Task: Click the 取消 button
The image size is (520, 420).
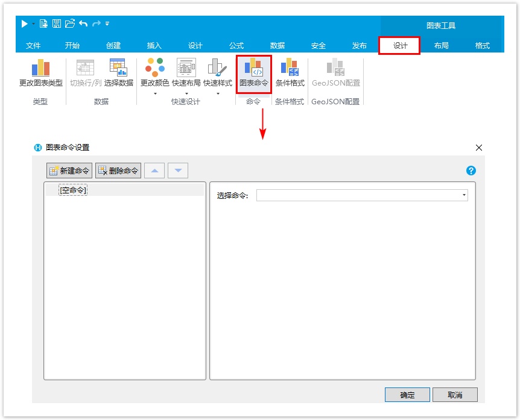Action: tap(455, 395)
